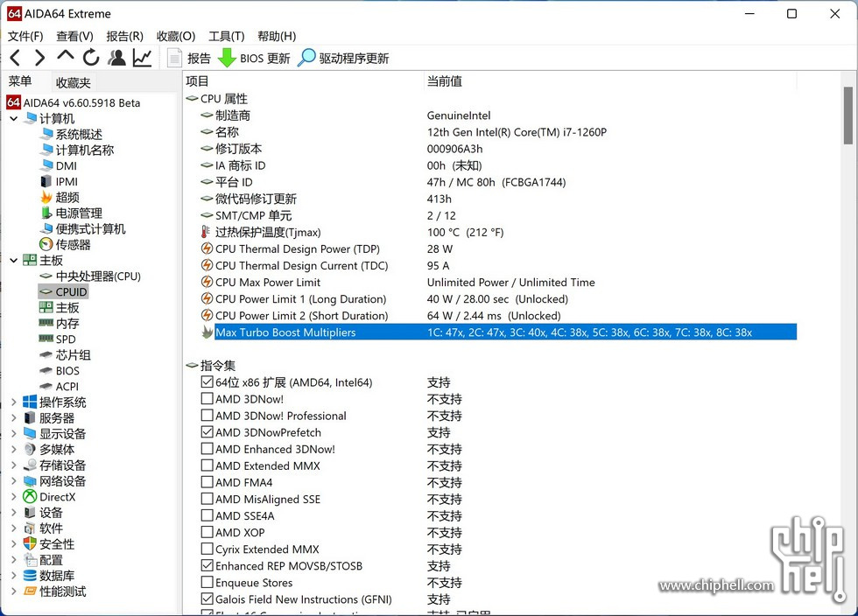Toggle the AMD 3DNow! checkbox
Screen dimensions: 858x616
click(207, 399)
